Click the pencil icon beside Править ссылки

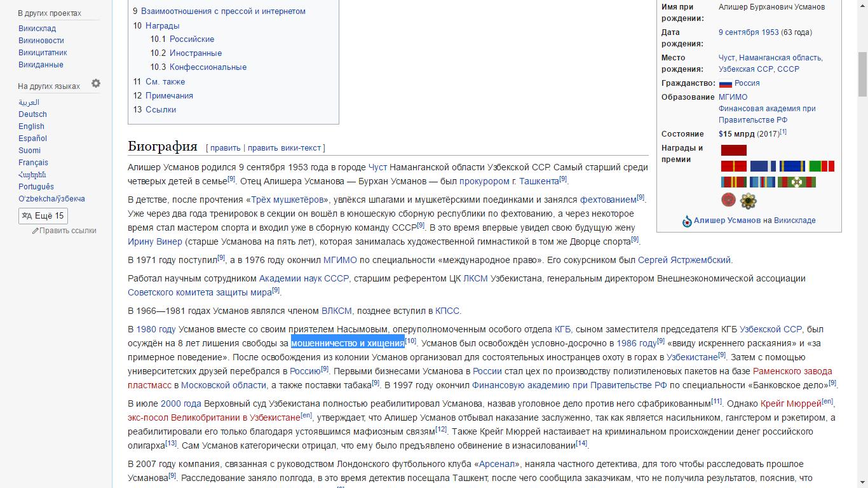point(36,231)
